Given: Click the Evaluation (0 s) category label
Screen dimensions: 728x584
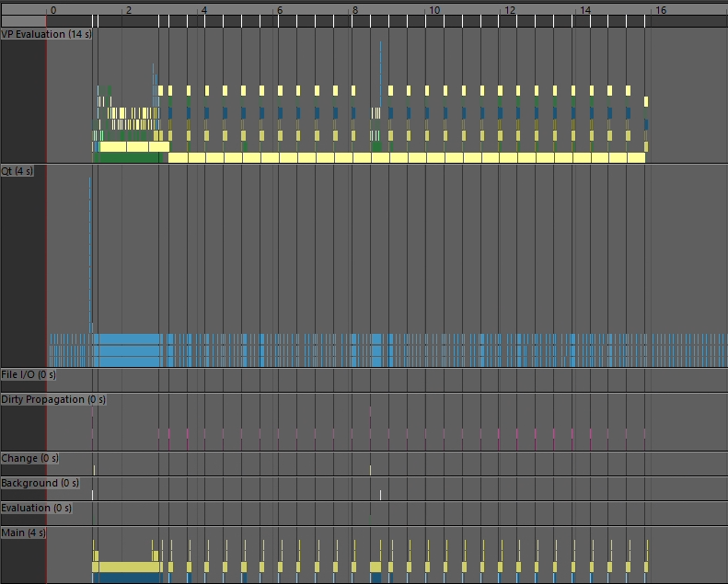Looking at the screenshot, I should 36,508.
